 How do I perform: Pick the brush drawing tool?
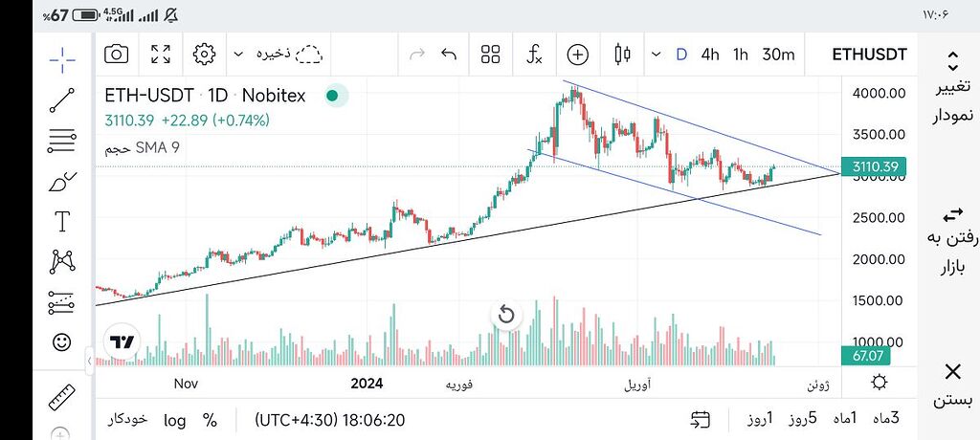(x=62, y=182)
